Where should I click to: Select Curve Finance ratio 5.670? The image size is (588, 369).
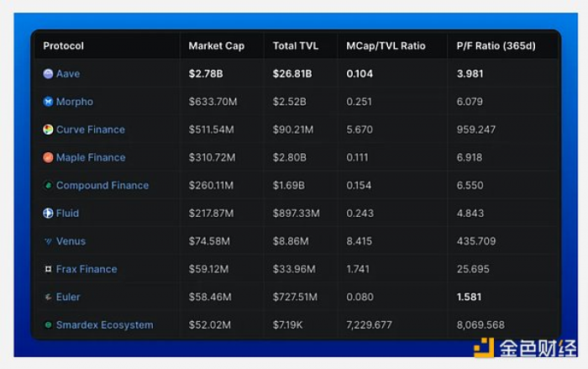click(360, 129)
